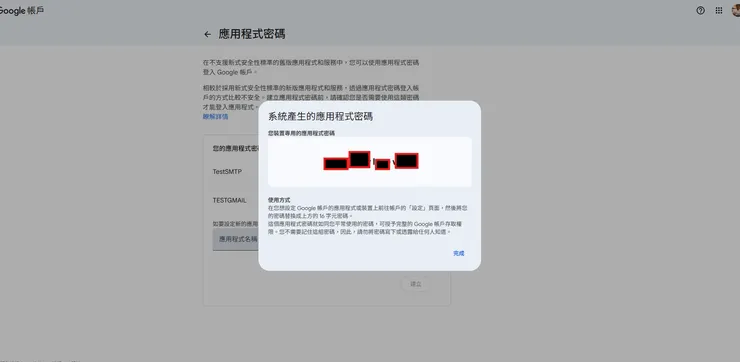Select the TestSMTP app password entry

[x=227, y=172]
